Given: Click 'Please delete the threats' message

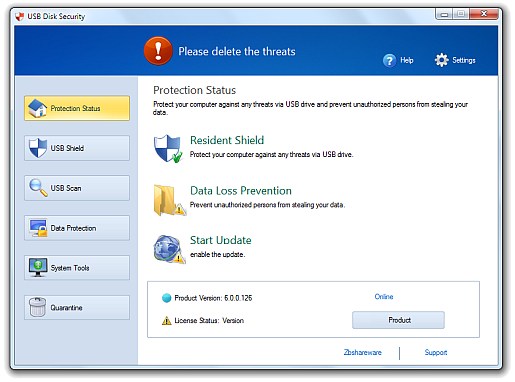Looking at the screenshot, I should coord(237,51).
